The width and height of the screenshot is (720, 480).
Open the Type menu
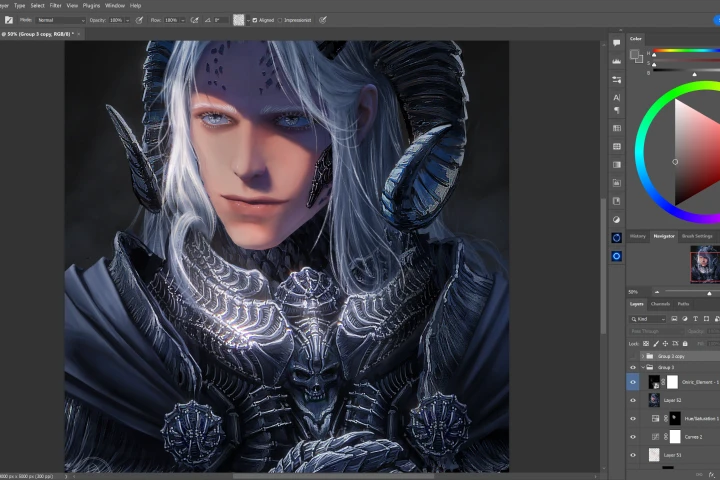click(x=19, y=6)
